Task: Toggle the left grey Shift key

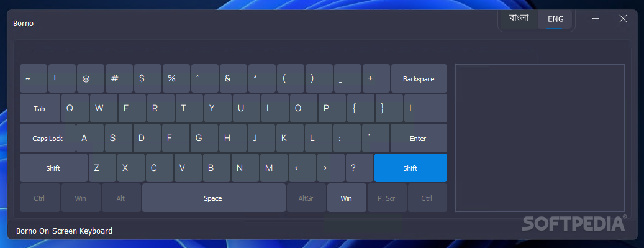Action: [53, 168]
